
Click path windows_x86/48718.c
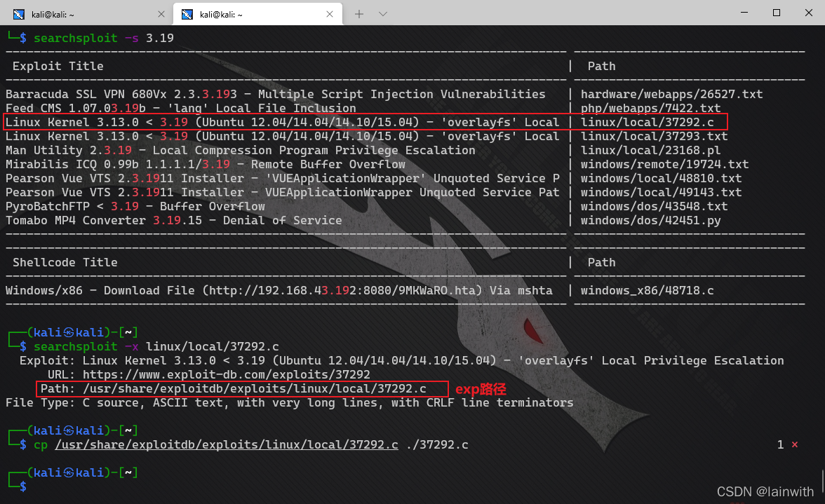point(647,291)
